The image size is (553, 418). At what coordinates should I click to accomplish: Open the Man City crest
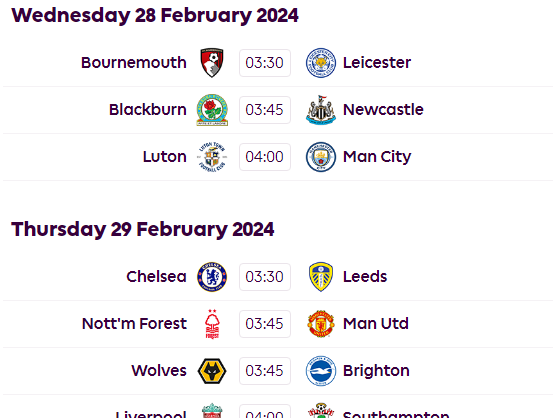tap(321, 157)
